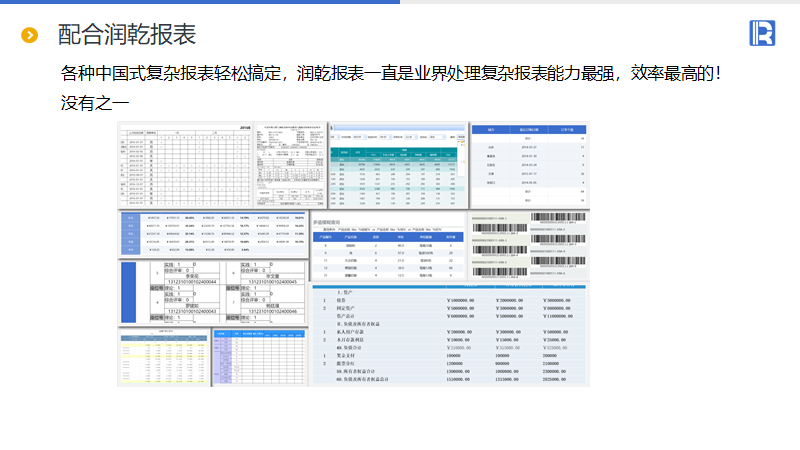Open the calendar grid report thumbnail
This screenshot has width=800, height=450.
pyautogui.click(x=186, y=165)
